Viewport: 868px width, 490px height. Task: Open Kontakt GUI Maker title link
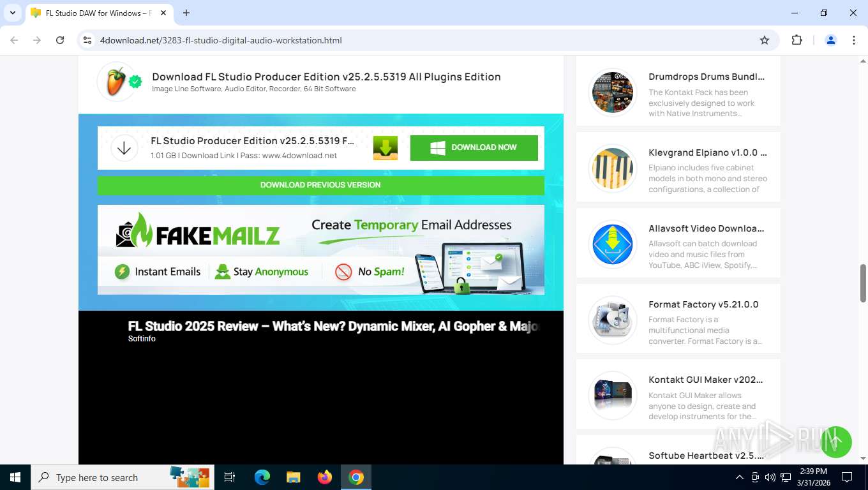tap(706, 380)
